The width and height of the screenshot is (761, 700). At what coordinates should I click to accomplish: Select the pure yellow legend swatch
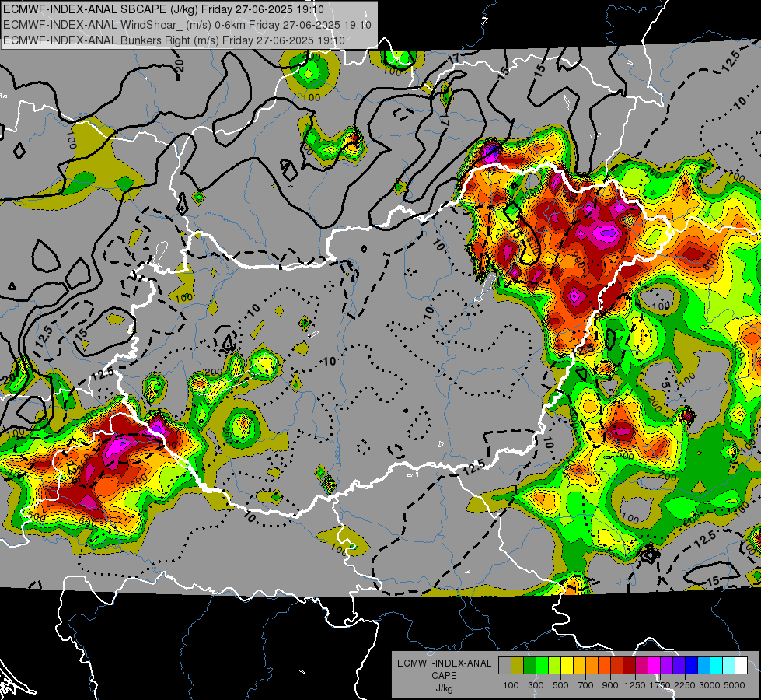567,666
